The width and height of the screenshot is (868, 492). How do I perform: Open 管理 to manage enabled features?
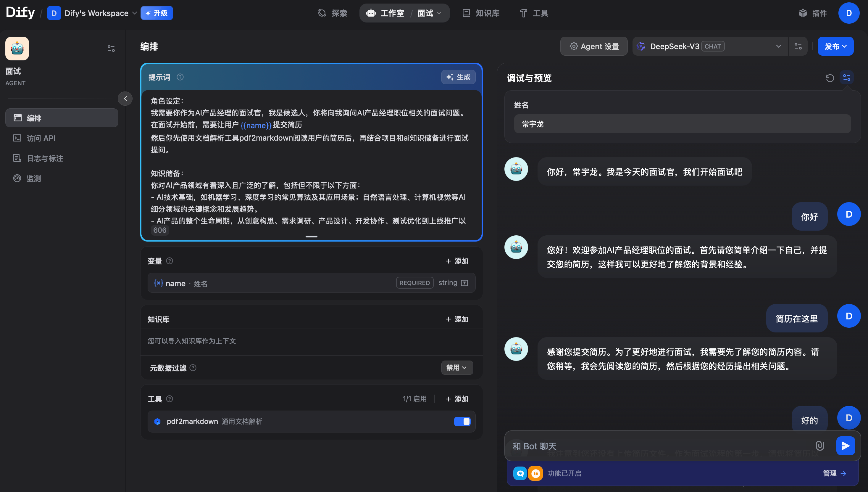835,473
